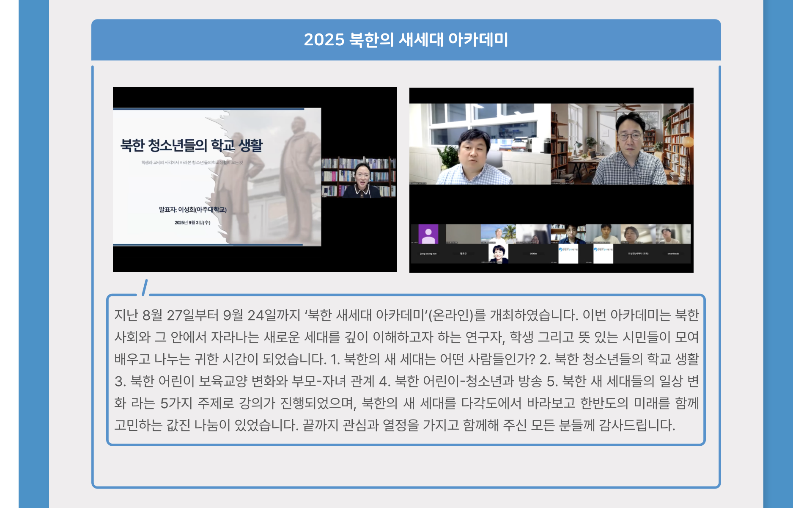812x508 pixels.
Task: Click the smiling woman photo tile in bottom row
Action: pyautogui.click(x=498, y=254)
